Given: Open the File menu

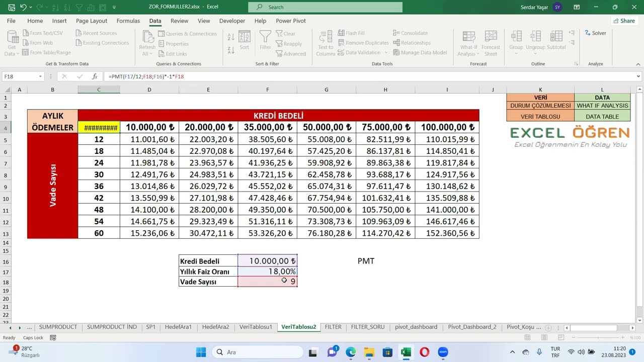Looking at the screenshot, I should [11, 21].
